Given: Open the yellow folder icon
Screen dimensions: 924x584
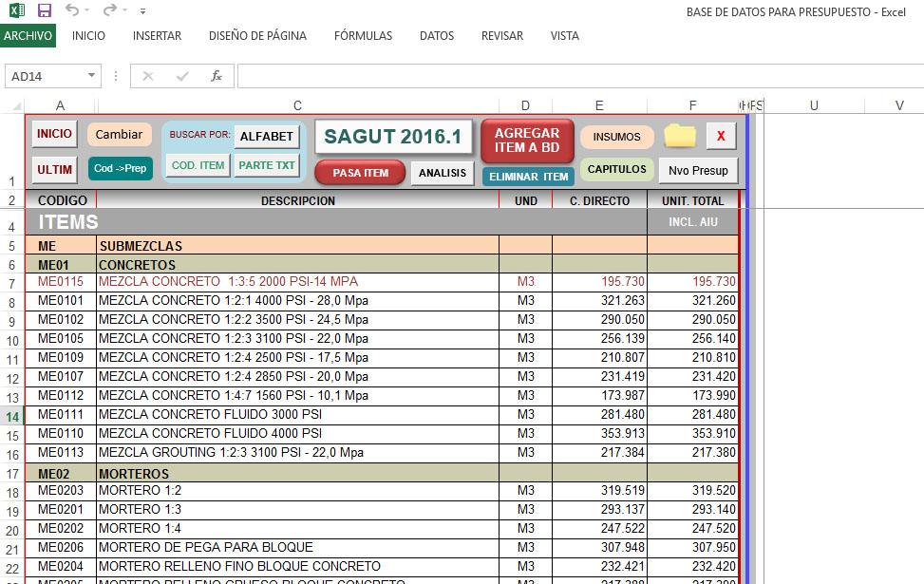Looking at the screenshot, I should pos(680,136).
